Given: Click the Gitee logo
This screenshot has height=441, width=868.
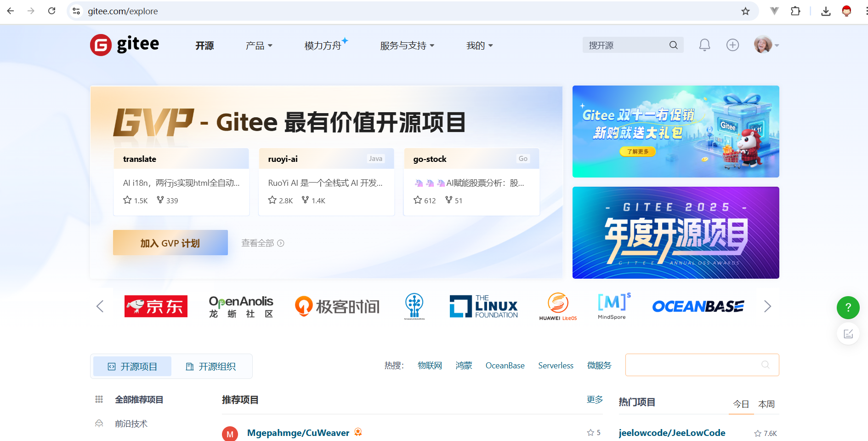Looking at the screenshot, I should pyautogui.click(x=125, y=45).
